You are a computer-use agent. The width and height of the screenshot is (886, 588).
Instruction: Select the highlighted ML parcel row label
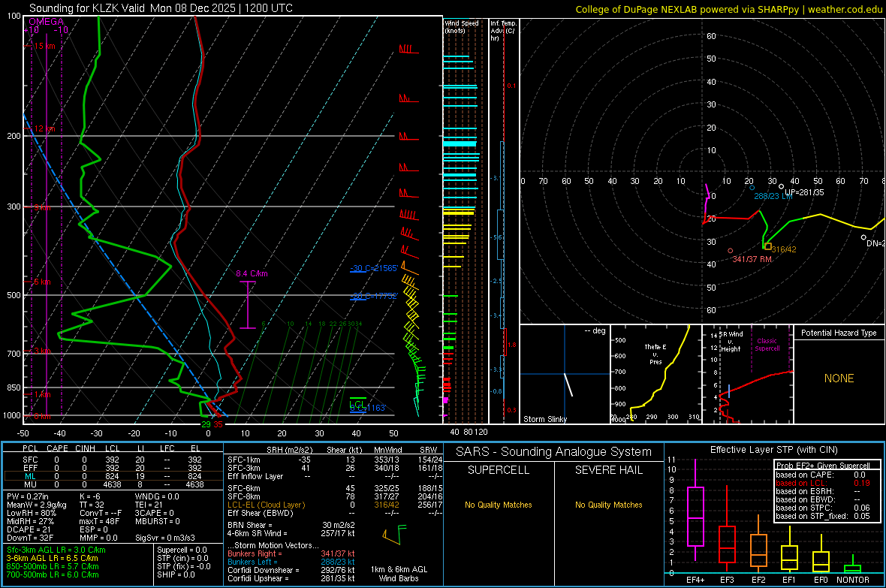pos(30,476)
